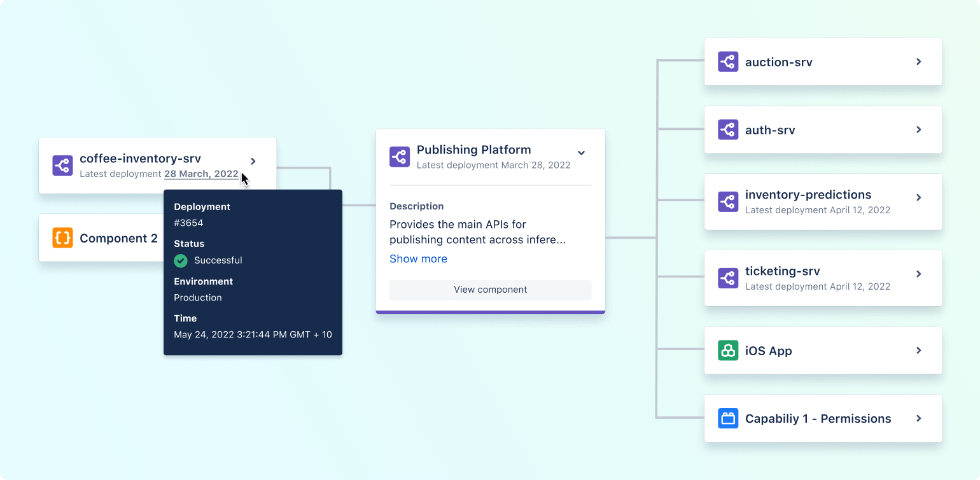
Task: Click the iOS App application icon
Action: (727, 350)
